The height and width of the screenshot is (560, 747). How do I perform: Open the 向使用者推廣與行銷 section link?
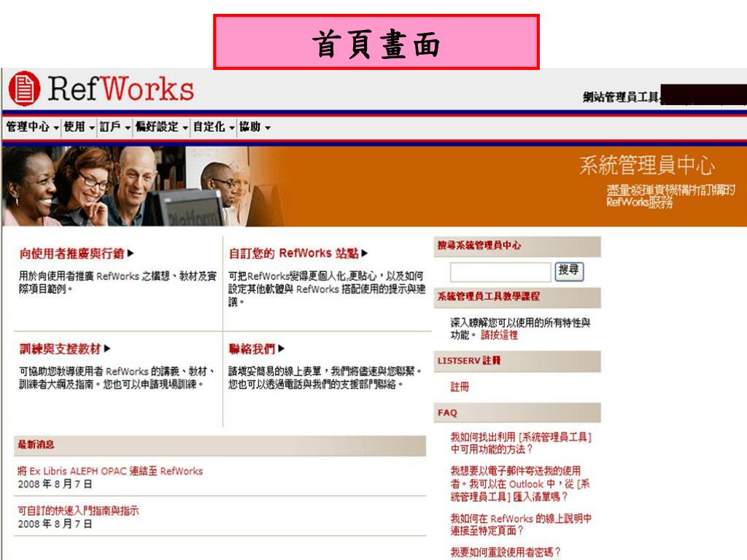[72, 253]
